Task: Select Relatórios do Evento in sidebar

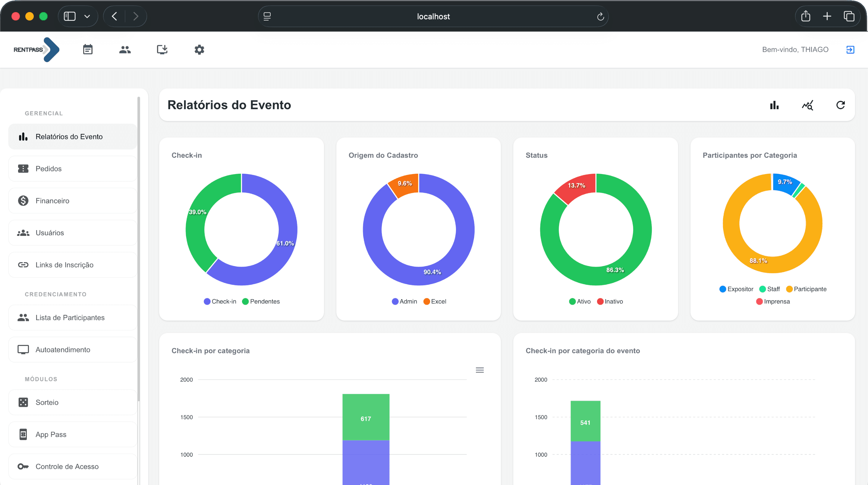Action: click(72, 136)
